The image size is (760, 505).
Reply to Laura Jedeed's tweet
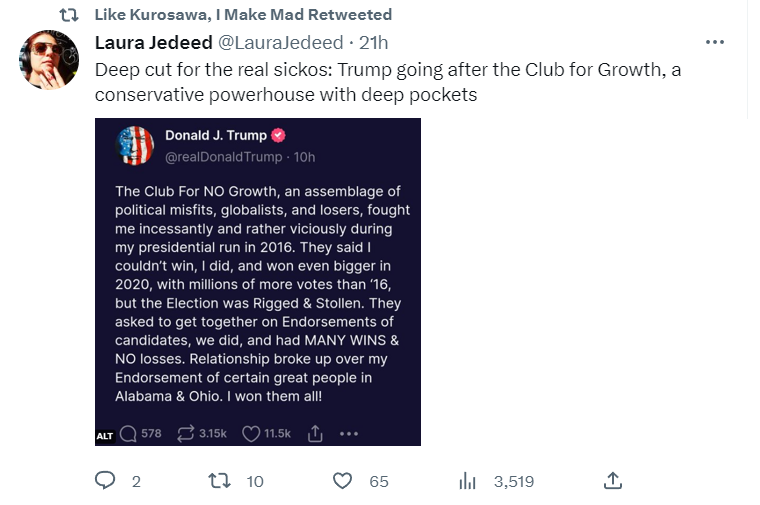coord(106,481)
